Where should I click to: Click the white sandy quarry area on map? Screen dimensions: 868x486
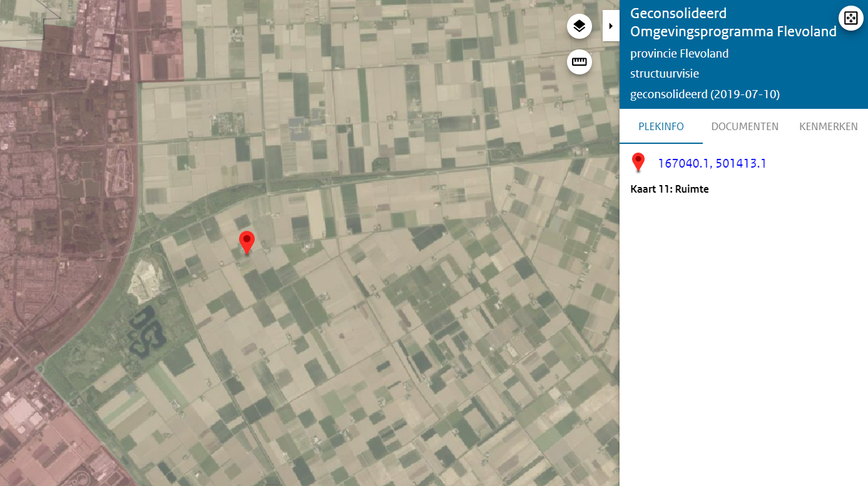[145, 279]
